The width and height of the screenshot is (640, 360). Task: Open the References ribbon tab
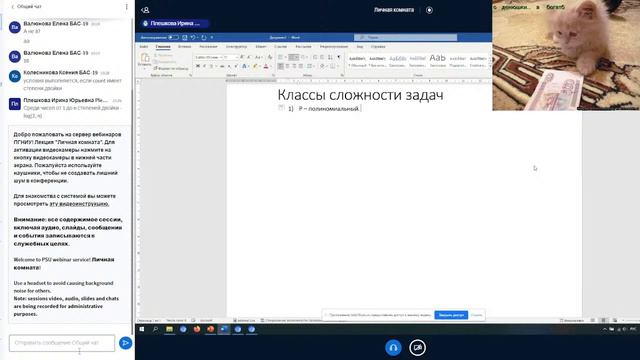(281, 47)
